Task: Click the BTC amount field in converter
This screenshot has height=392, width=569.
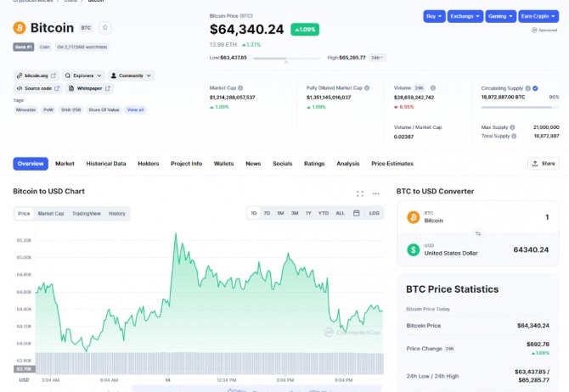Action: (x=510, y=218)
